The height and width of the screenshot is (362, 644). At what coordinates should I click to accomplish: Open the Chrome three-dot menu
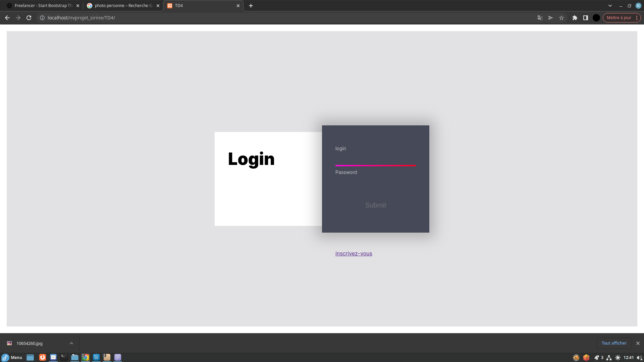[637, 18]
